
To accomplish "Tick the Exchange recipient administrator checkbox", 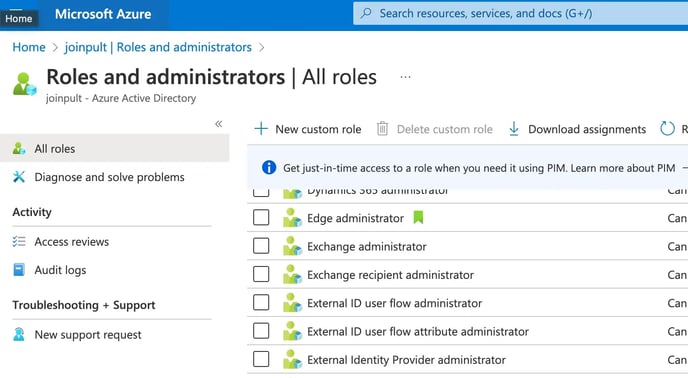I will tap(261, 274).
